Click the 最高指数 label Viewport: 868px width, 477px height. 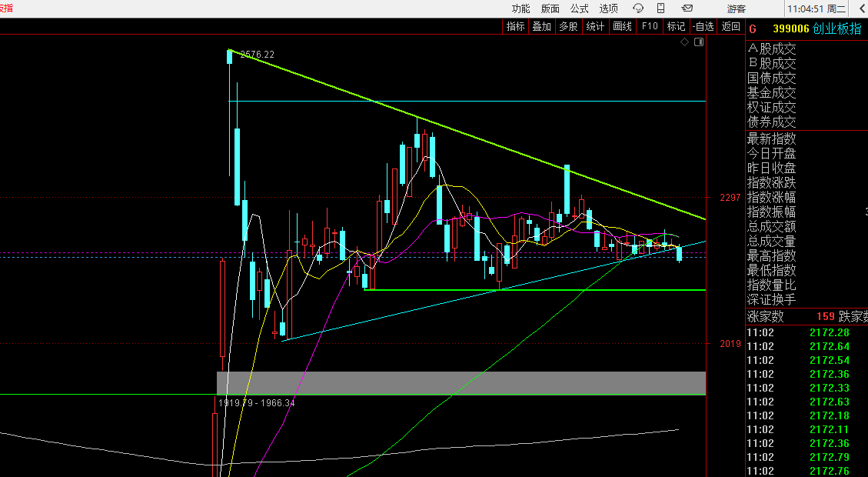pyautogui.click(x=772, y=256)
